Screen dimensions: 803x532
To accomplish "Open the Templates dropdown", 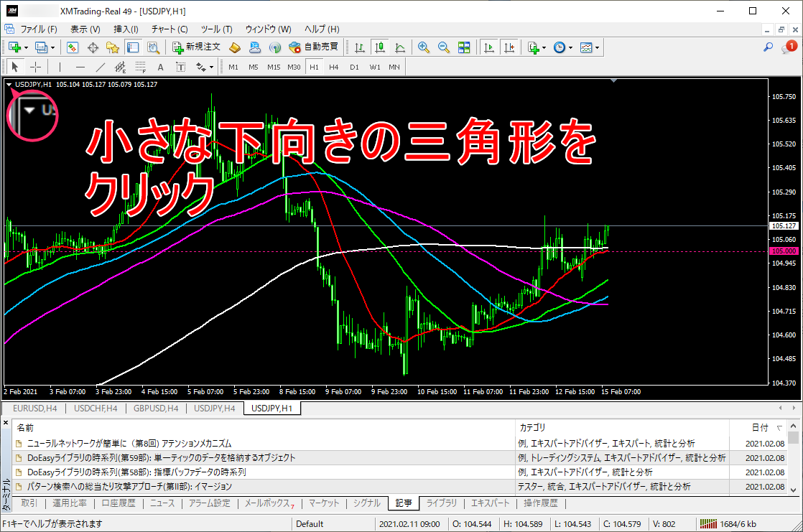I will coord(590,47).
